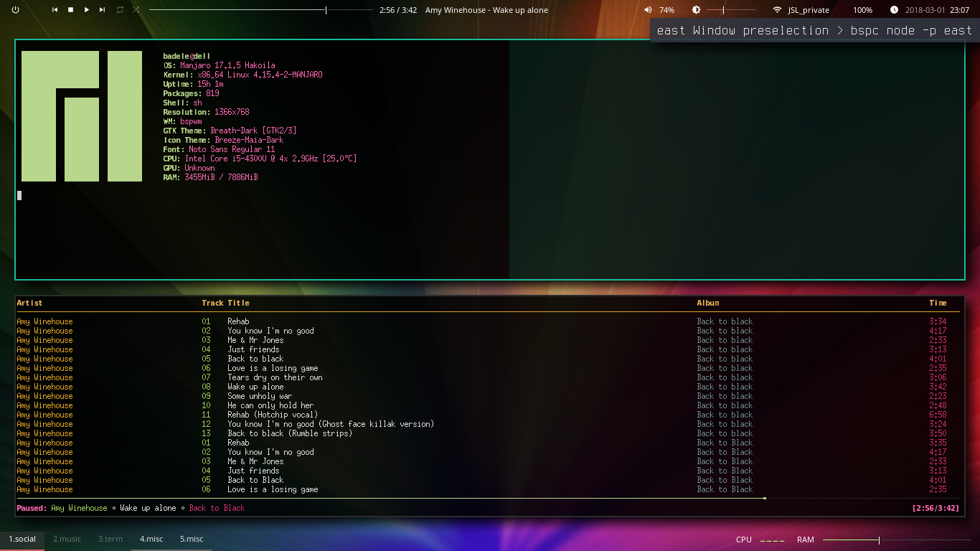
Task: Seek in the top bar track progress slider
Action: tap(261, 10)
